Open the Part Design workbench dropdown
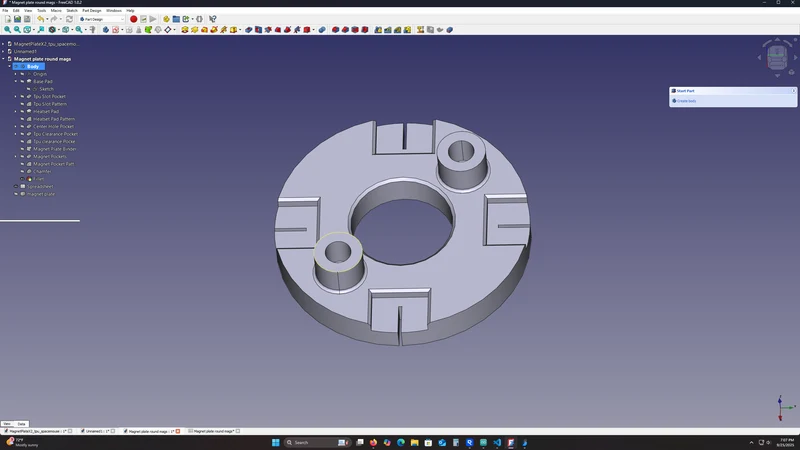Viewport: 800px width, 450px height. [102, 19]
